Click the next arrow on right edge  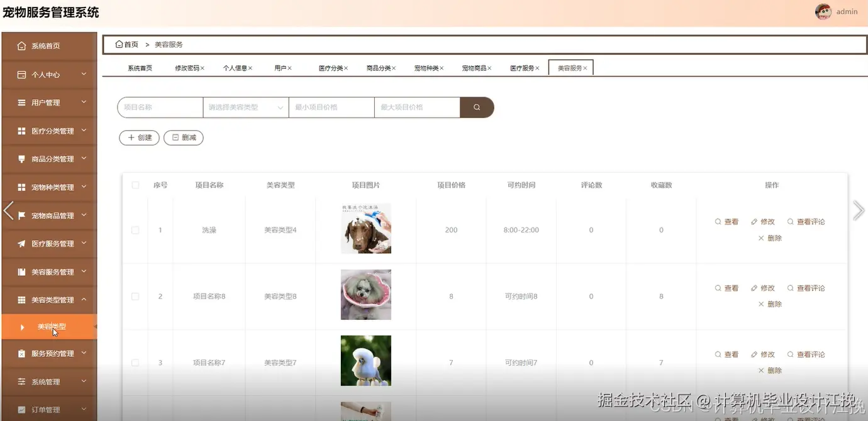859,210
